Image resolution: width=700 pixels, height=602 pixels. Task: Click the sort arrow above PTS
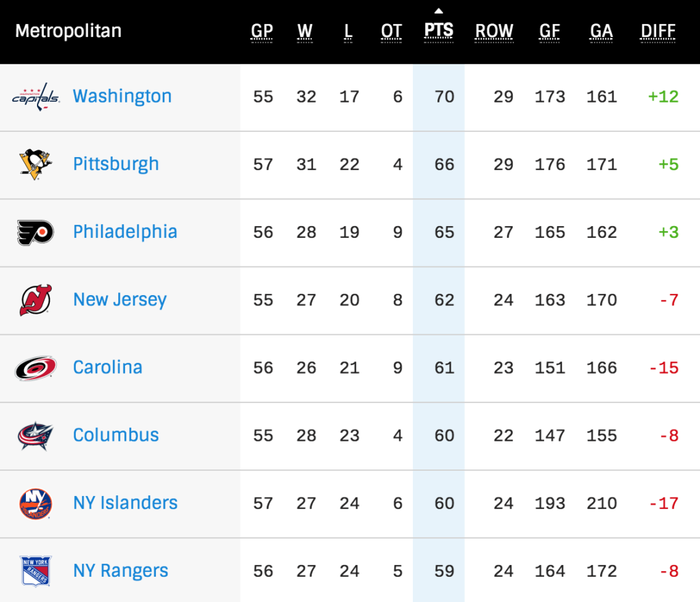click(x=438, y=11)
